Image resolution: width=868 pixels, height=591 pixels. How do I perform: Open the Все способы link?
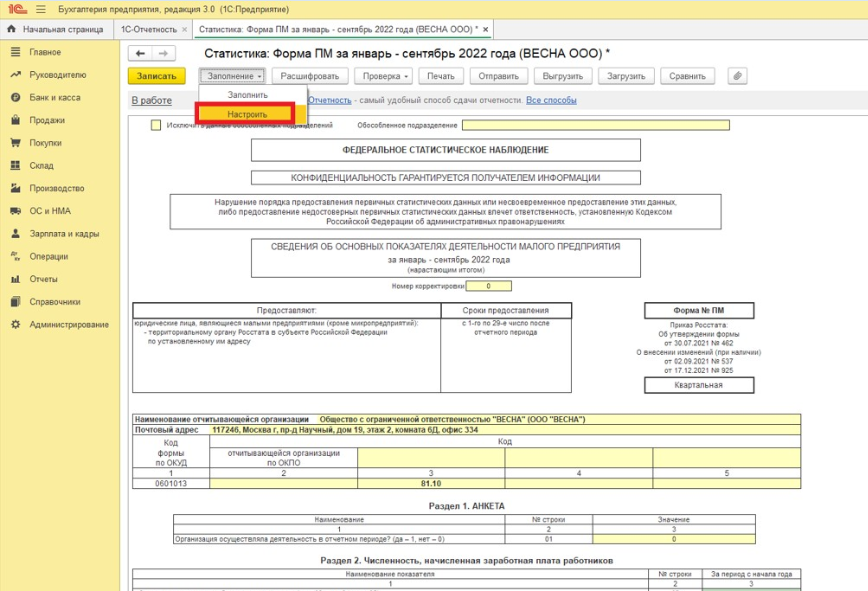[x=551, y=100]
